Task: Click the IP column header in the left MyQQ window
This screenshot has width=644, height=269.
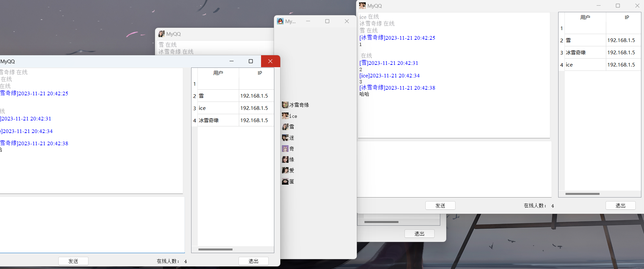Action: click(260, 73)
